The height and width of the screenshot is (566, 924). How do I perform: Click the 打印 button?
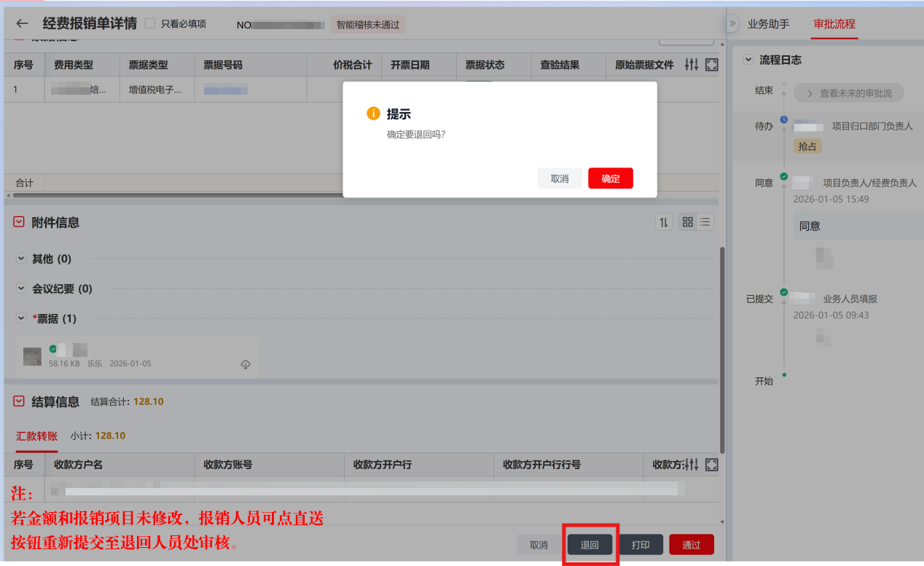[x=641, y=543]
